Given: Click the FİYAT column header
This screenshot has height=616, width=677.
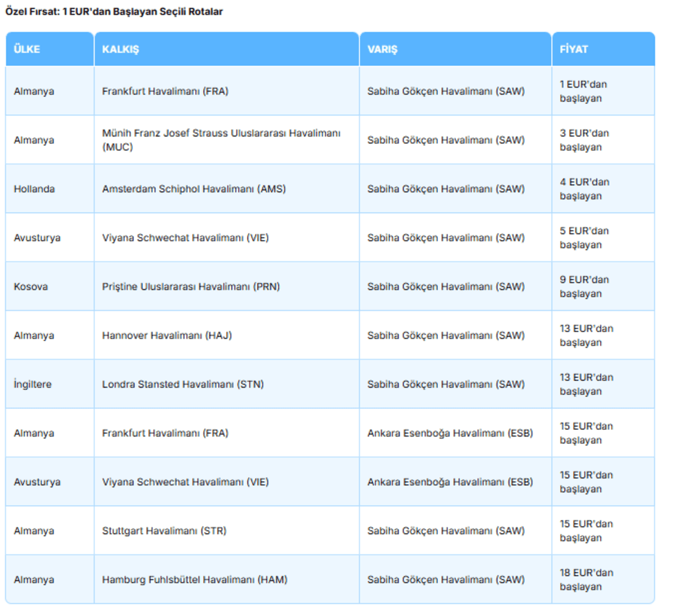Looking at the screenshot, I should (603, 49).
